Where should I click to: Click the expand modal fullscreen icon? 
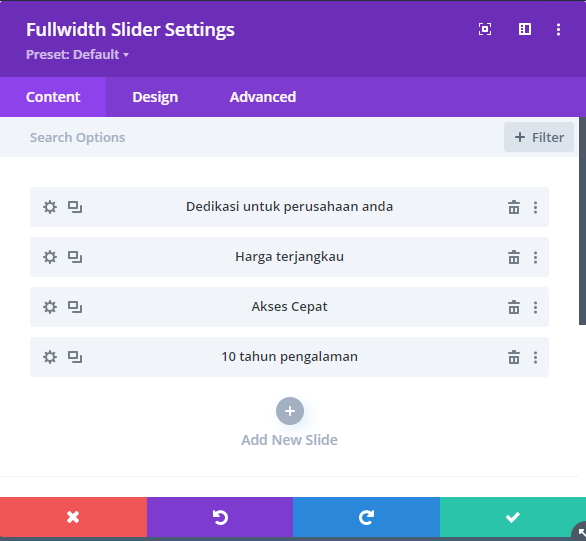485,29
